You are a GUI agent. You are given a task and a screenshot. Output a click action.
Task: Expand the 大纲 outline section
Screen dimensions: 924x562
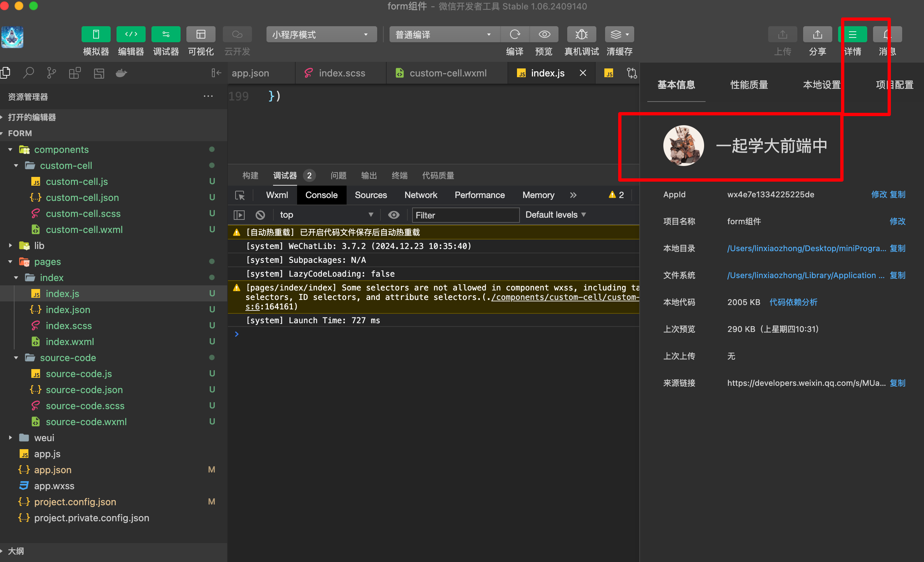click(x=114, y=551)
